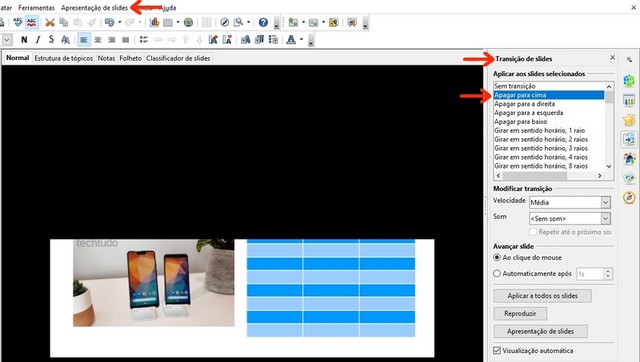Open font color A icon

tap(291, 40)
